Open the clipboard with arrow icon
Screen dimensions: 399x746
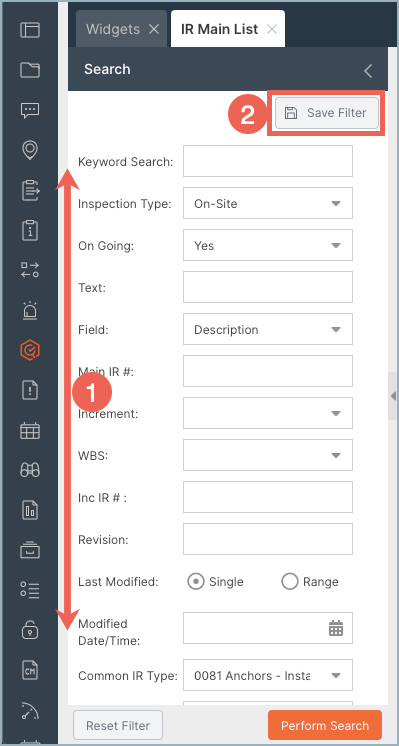30,190
